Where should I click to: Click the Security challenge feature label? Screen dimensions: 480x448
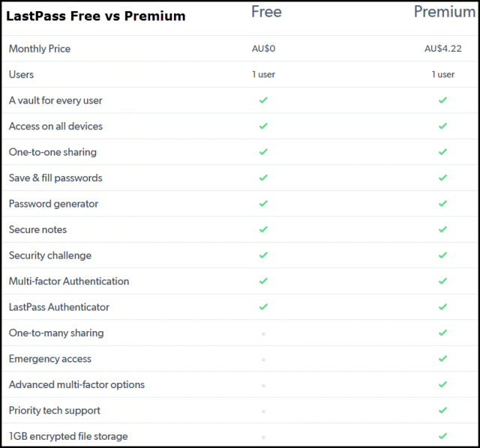pyautogui.click(x=50, y=255)
